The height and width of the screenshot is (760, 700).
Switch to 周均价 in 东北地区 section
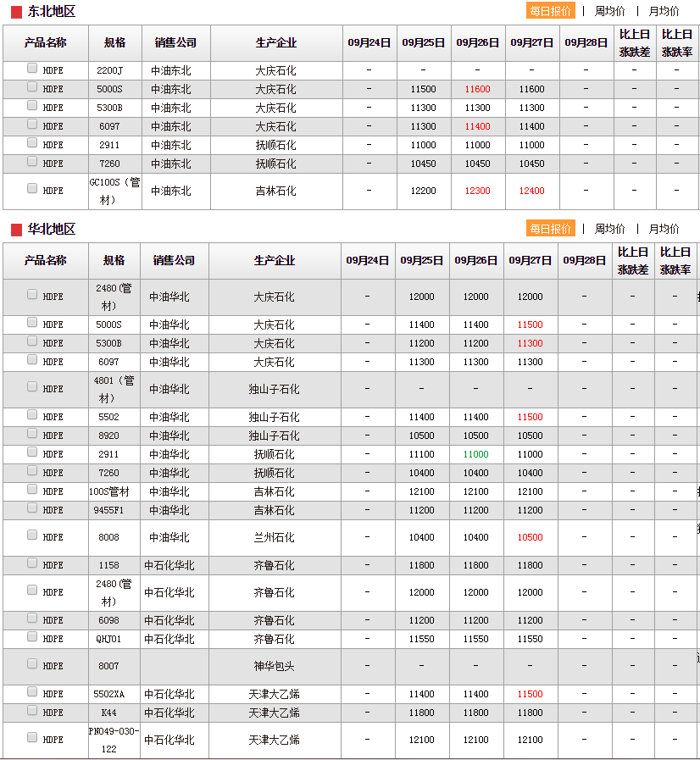(x=610, y=11)
